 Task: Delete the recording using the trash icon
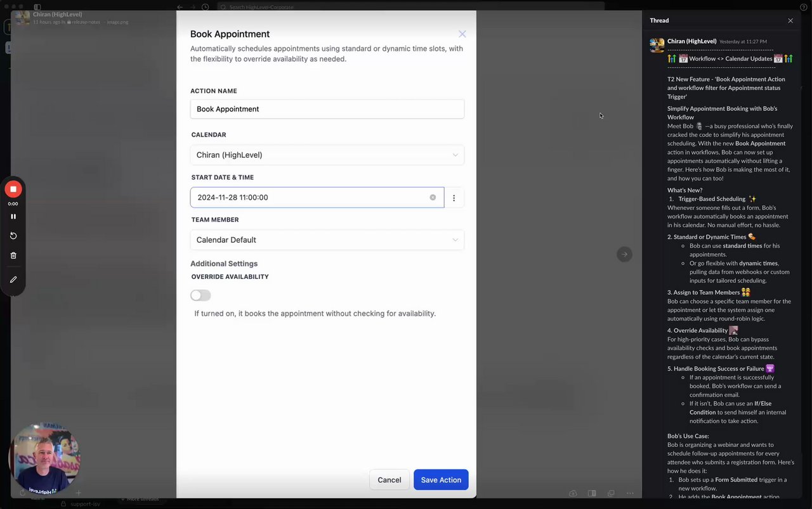(13, 255)
